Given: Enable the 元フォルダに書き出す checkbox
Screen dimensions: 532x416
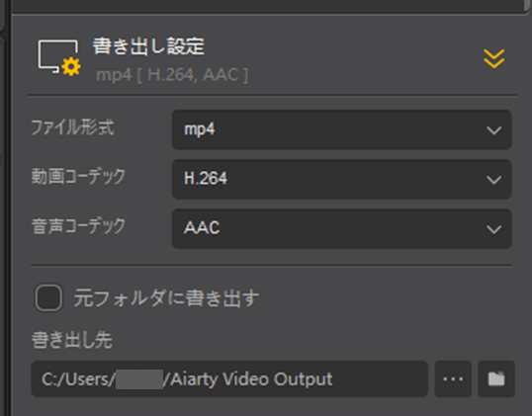Looking at the screenshot, I should [x=48, y=297].
